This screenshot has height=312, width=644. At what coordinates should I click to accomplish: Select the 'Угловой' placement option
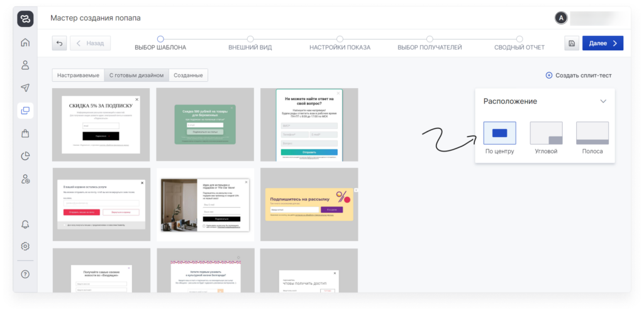546,133
